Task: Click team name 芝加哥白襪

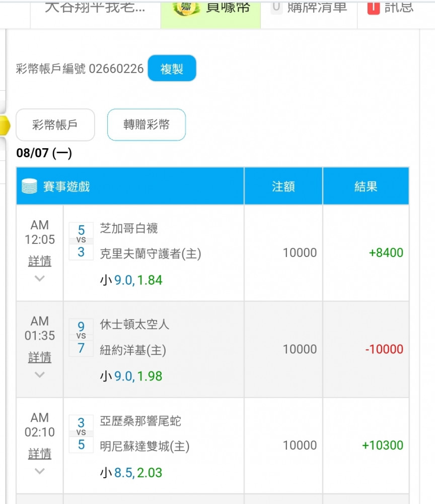Action: pos(129,228)
